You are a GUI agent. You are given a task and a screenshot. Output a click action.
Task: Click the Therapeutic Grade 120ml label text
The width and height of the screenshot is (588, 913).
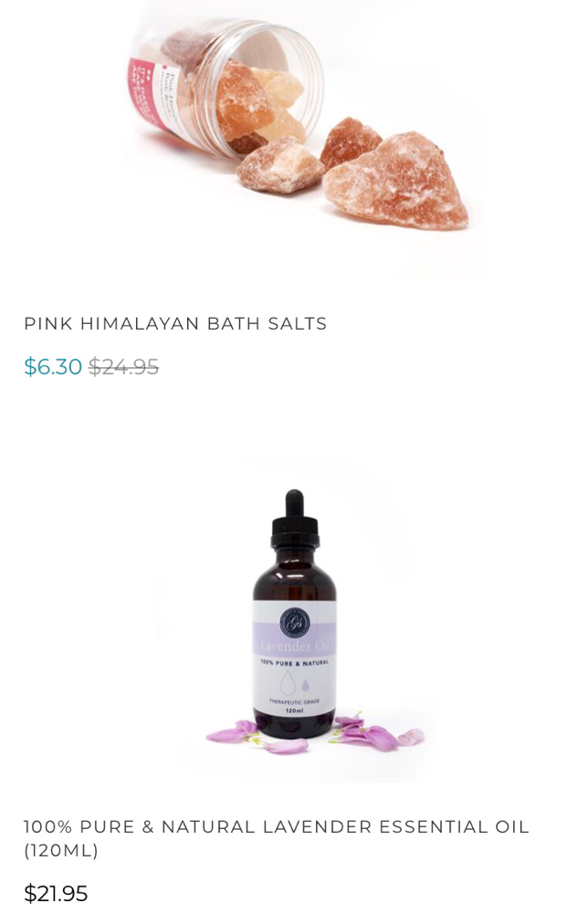[x=294, y=707]
